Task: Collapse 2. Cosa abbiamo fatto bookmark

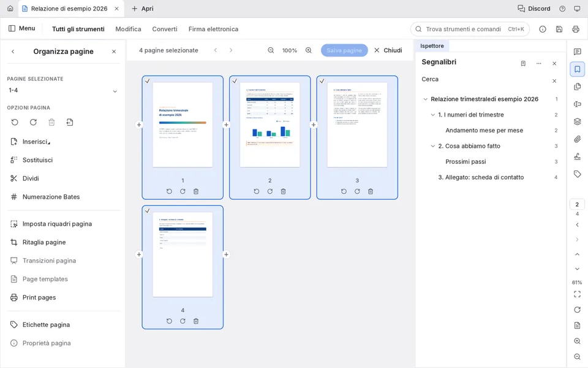Action: (433, 146)
